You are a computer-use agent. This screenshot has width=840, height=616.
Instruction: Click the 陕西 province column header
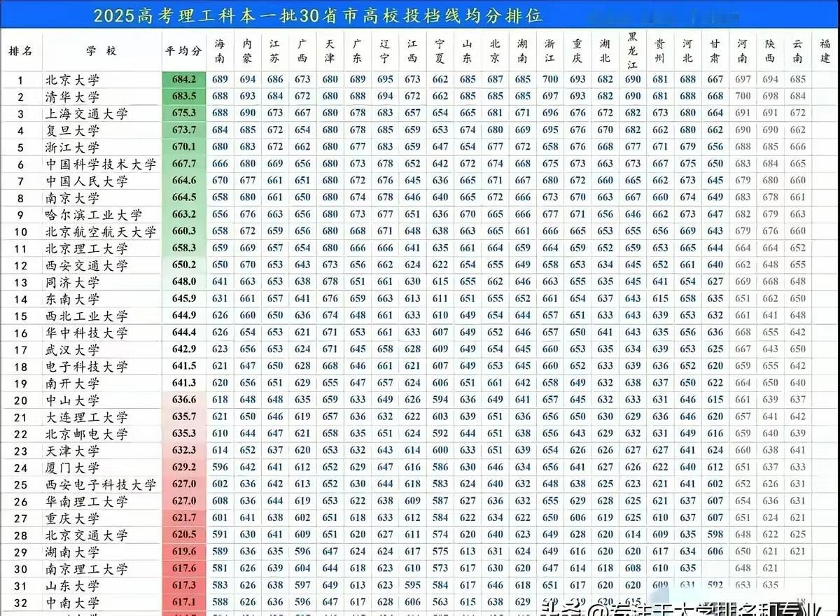click(770, 51)
